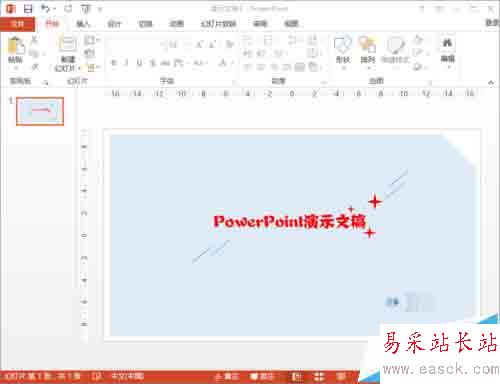The image size is (500, 384).
Task: Toggle the 备注 (Notes) pane
Action: coord(227,377)
